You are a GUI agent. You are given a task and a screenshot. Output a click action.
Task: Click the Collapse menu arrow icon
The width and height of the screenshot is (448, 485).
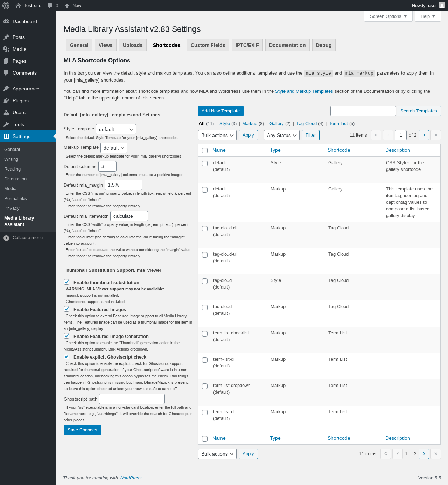6,238
